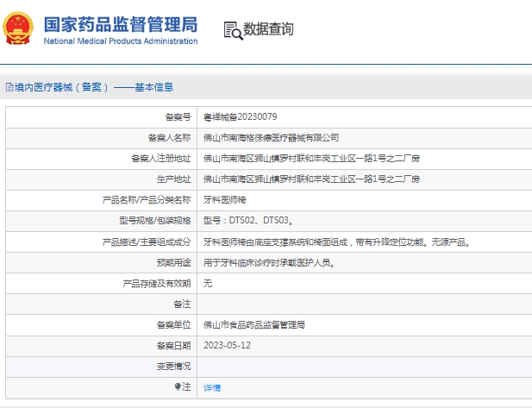Click the product description starting 牙科医师椅由底座
Screen dimensions: 532x408
(x=337, y=242)
